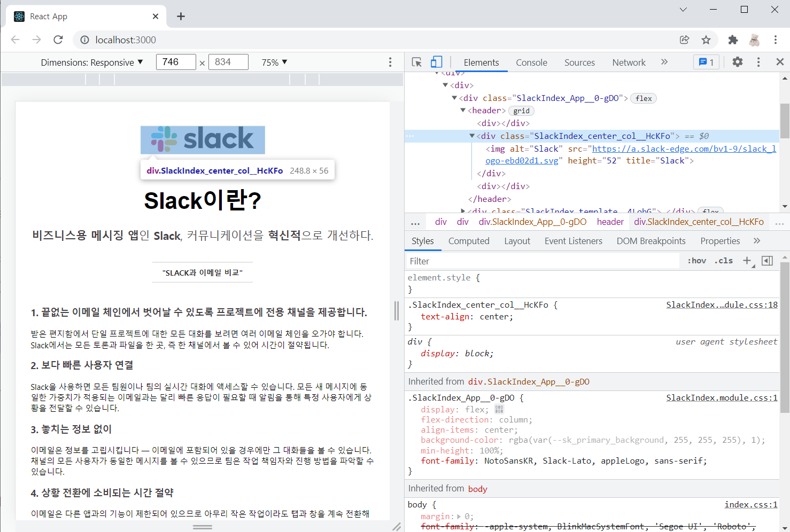Open the issues counter badge

[706, 62]
